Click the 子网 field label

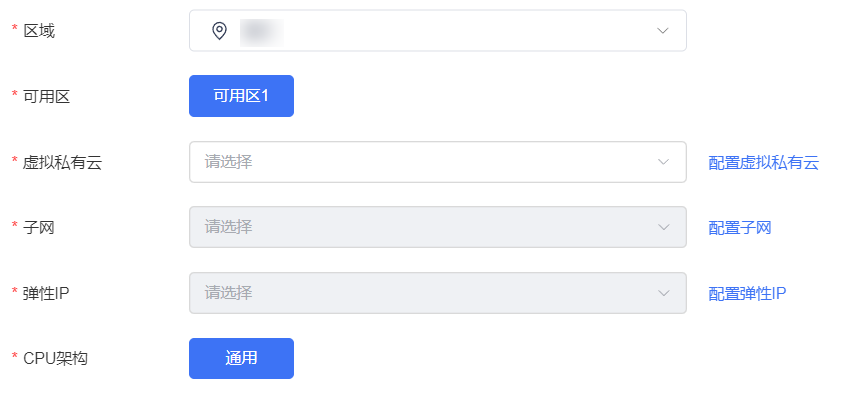tap(39, 227)
